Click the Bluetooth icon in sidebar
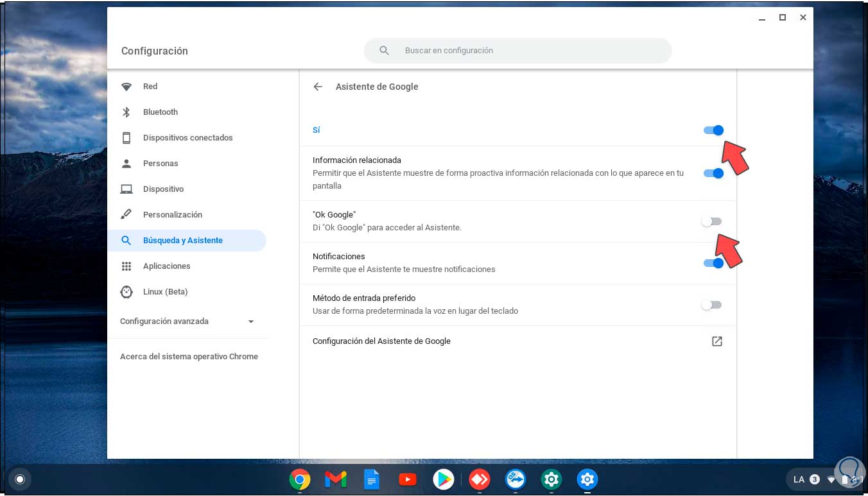Viewport: 868px width, 496px height. pos(126,112)
